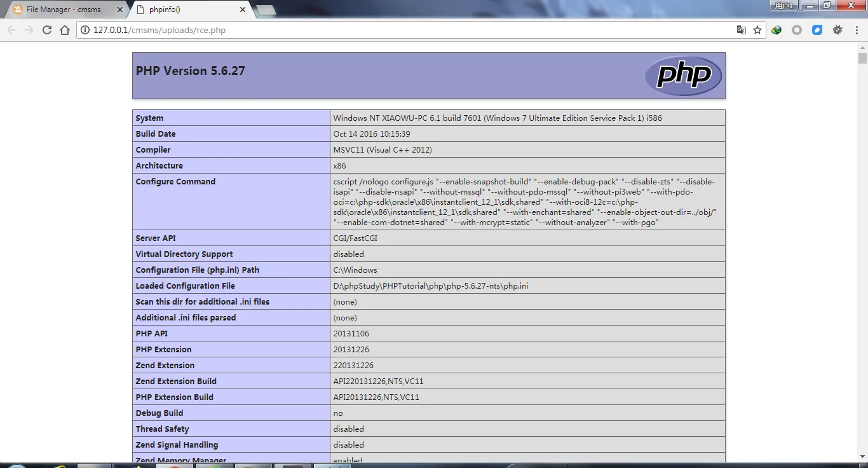Close the File Manager - cmsms tab
Screen dimensions: 868x468
tap(119, 10)
